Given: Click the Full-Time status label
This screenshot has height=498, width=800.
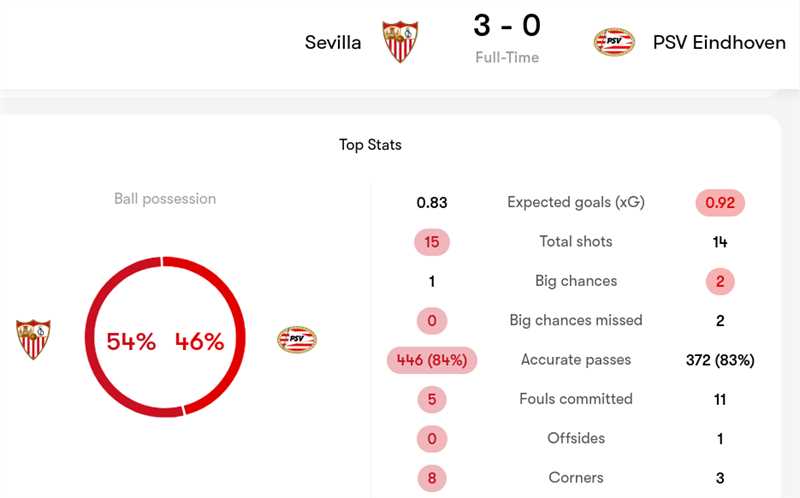Looking at the screenshot, I should [507, 58].
